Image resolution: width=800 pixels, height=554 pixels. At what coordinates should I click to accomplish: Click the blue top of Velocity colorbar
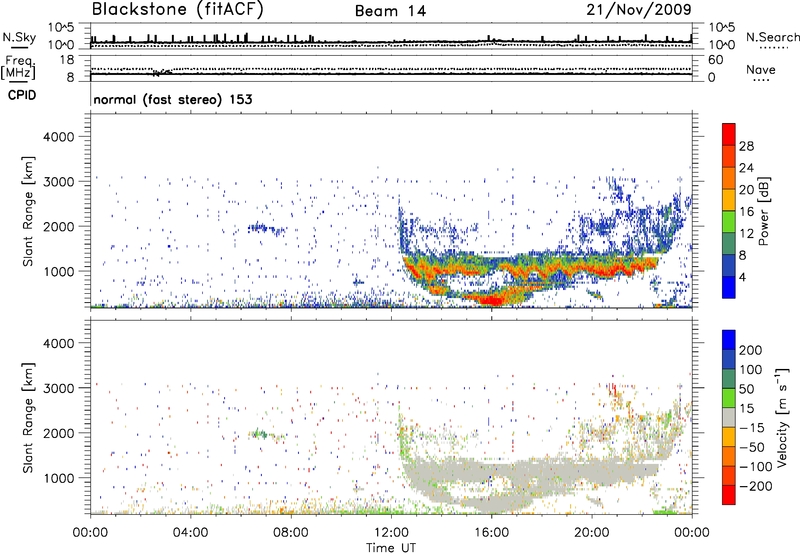[729, 340]
